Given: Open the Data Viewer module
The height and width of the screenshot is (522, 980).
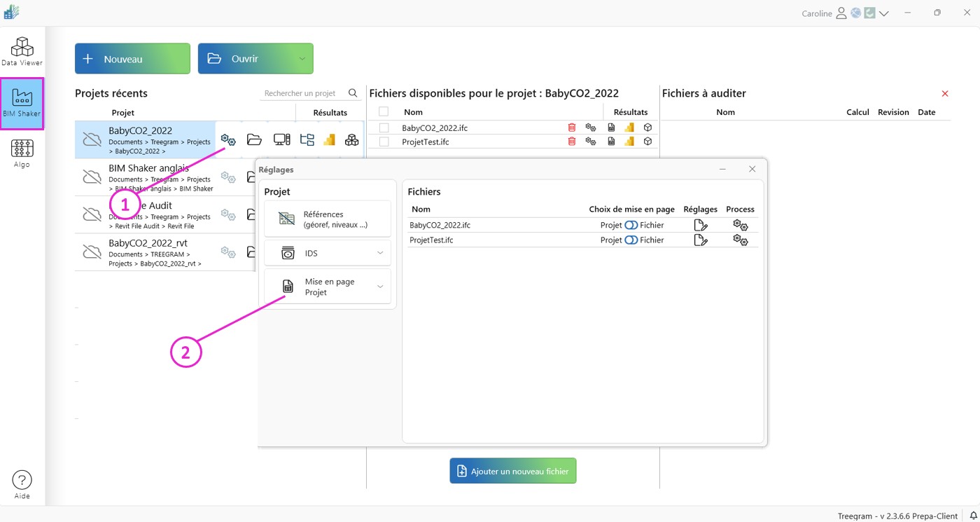Looking at the screenshot, I should [x=22, y=52].
